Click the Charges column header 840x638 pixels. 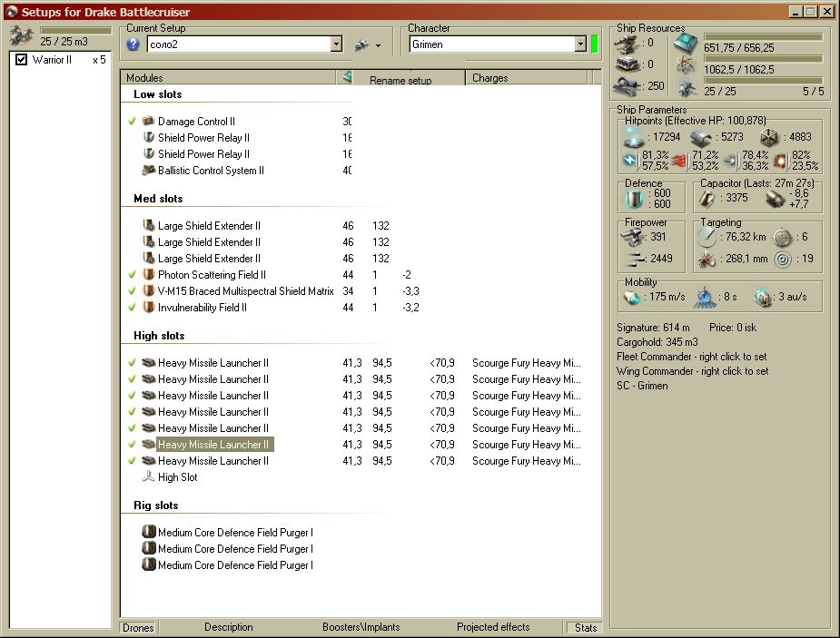coord(527,78)
